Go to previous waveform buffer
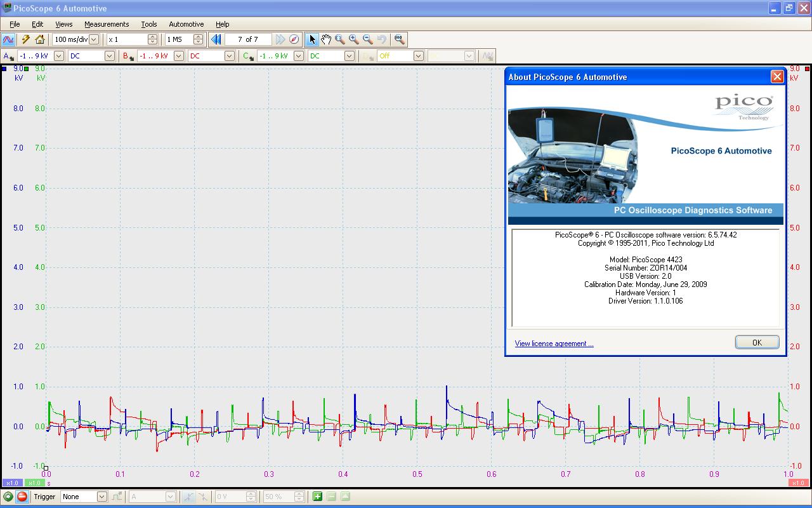 tap(216, 39)
